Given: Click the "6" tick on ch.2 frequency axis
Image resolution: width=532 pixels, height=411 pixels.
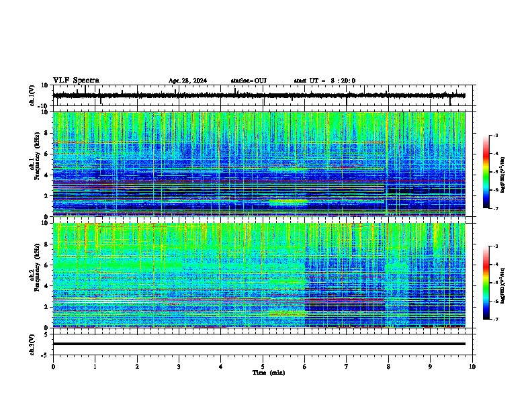Looking at the screenshot, I should 46,265.
